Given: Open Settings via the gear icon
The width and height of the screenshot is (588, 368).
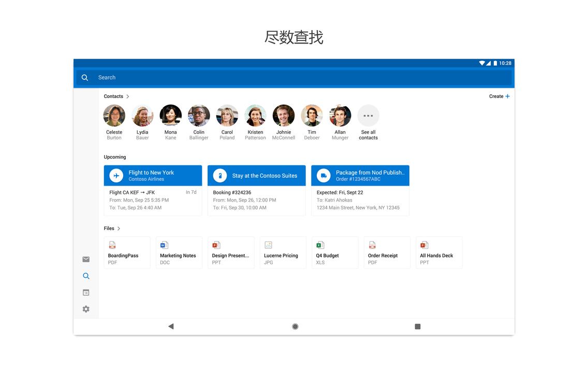Looking at the screenshot, I should [x=85, y=308].
